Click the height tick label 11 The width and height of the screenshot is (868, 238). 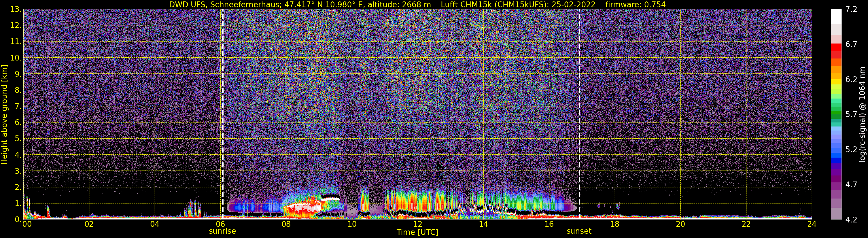(x=16, y=42)
